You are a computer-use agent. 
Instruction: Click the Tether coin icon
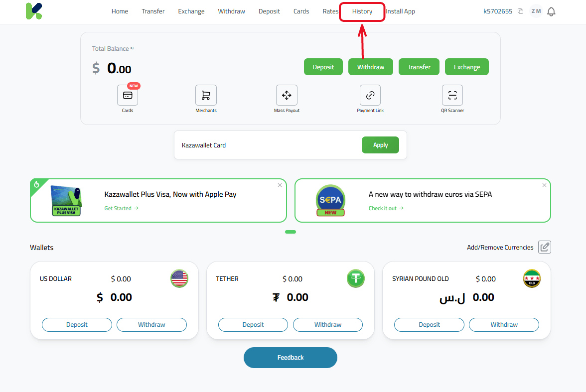(355, 278)
